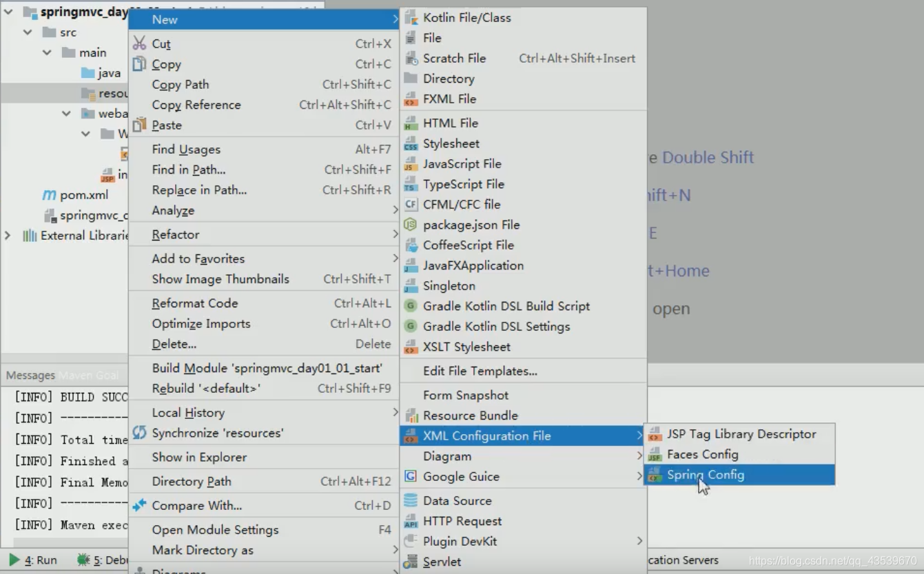The height and width of the screenshot is (574, 924).
Task: Click the Data Source database icon
Action: 411,501
